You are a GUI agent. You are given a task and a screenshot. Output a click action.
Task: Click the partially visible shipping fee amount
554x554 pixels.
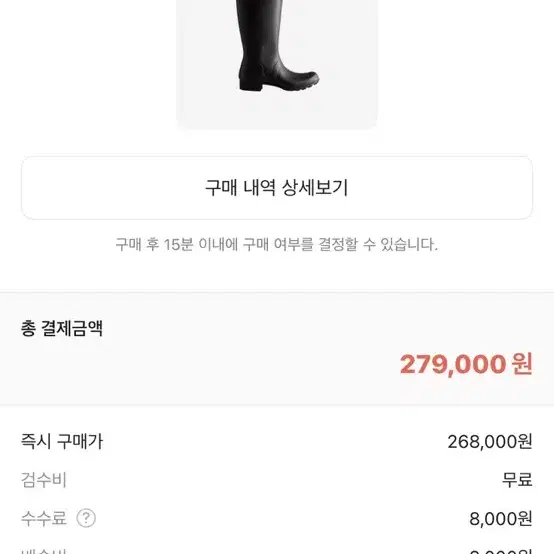click(x=501, y=551)
